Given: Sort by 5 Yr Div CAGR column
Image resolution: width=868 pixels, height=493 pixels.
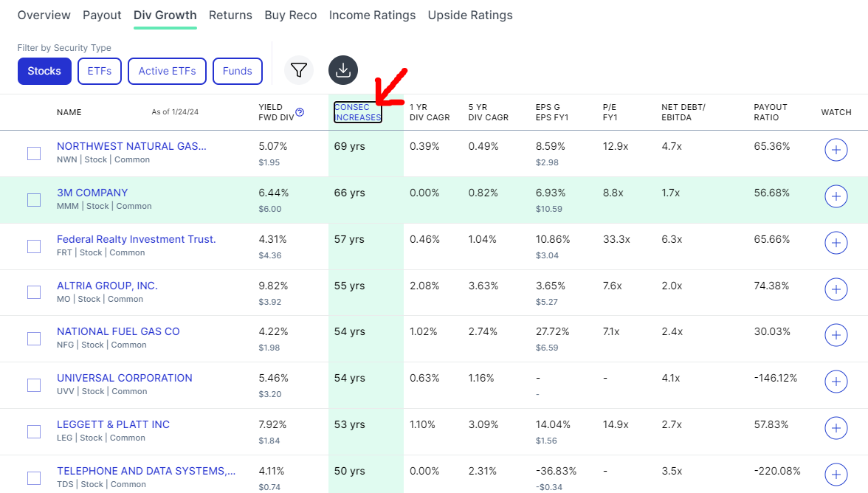Looking at the screenshot, I should pyautogui.click(x=489, y=112).
